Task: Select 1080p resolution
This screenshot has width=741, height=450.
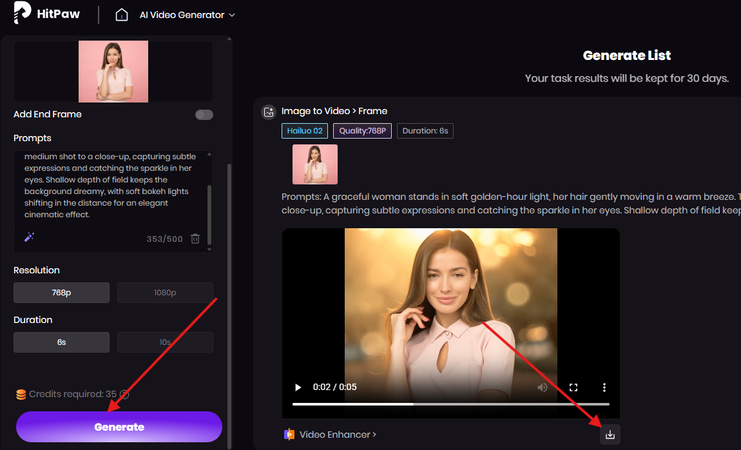Action: tap(165, 293)
